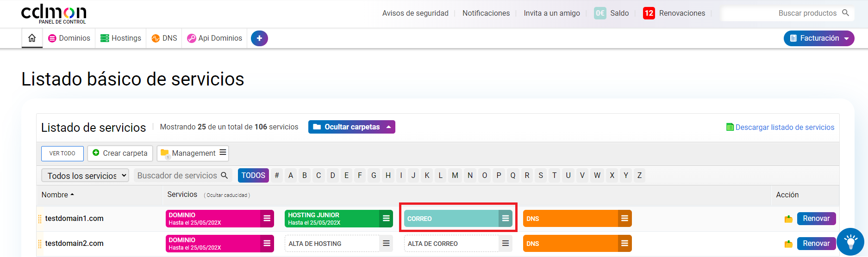Switch to the Hostings tab
The height and width of the screenshot is (257, 868).
click(x=121, y=38)
